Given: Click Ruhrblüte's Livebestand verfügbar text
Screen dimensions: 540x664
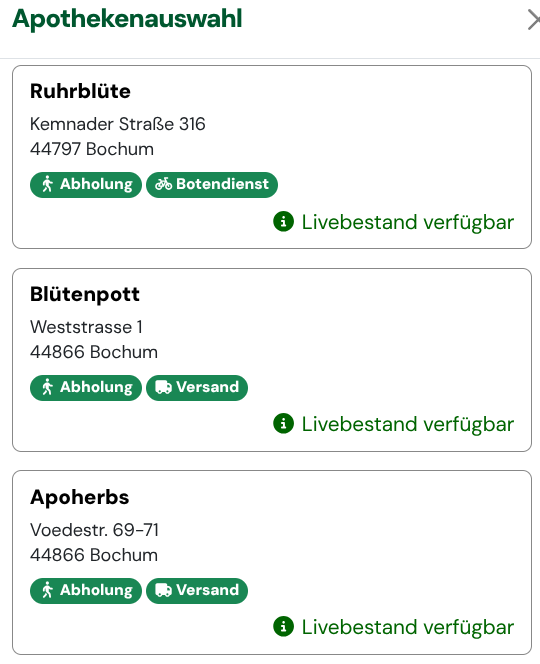Looking at the screenshot, I should point(407,222).
